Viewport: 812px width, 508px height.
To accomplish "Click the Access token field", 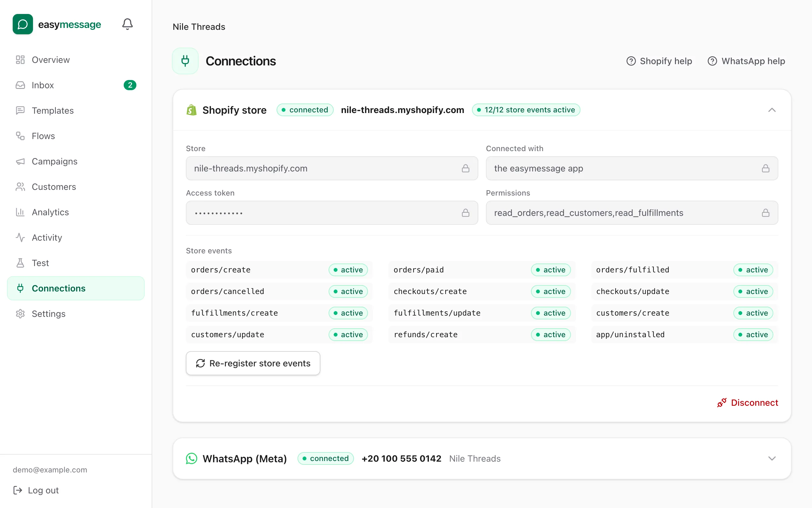I will [x=332, y=213].
